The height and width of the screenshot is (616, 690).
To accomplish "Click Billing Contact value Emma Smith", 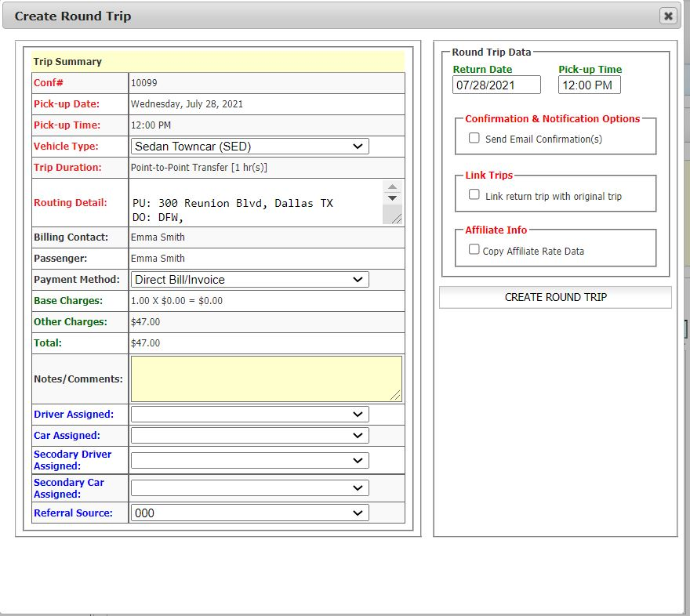I will 158,237.
